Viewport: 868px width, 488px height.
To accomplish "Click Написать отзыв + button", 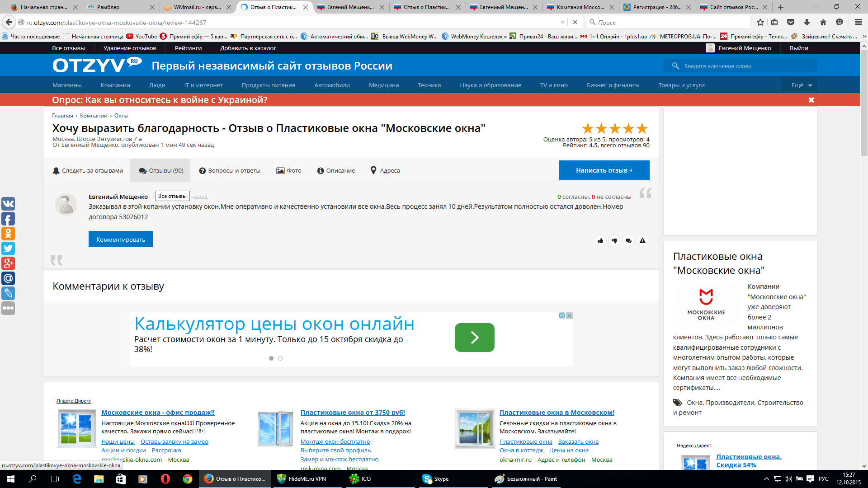I will [x=604, y=170].
